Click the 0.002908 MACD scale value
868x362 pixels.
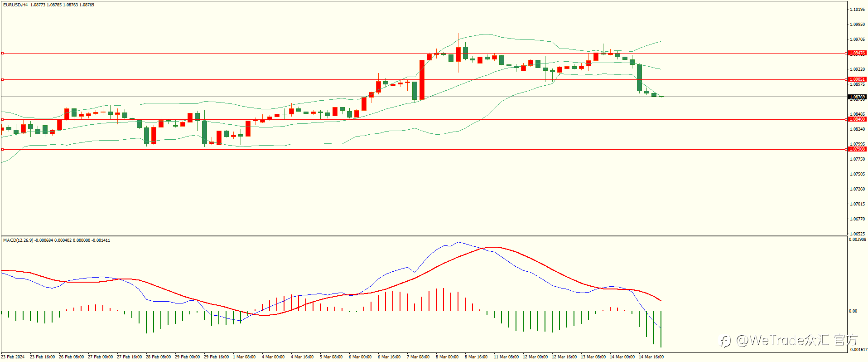coord(857,240)
